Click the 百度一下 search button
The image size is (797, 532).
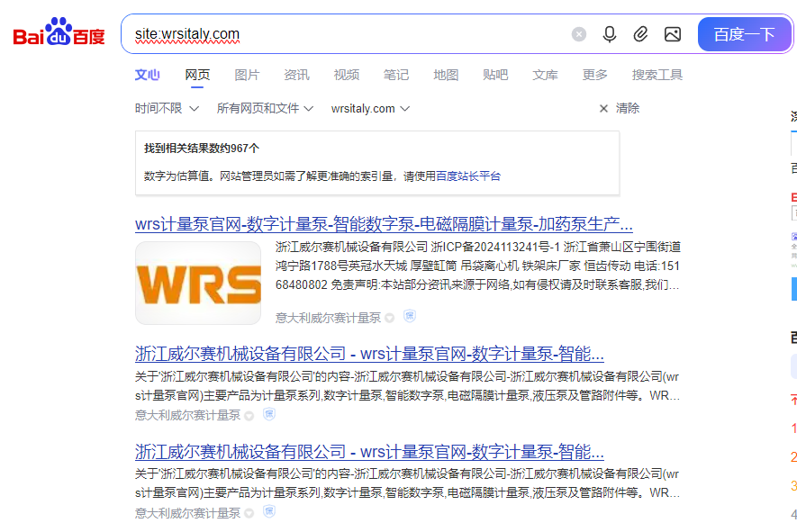tap(744, 34)
